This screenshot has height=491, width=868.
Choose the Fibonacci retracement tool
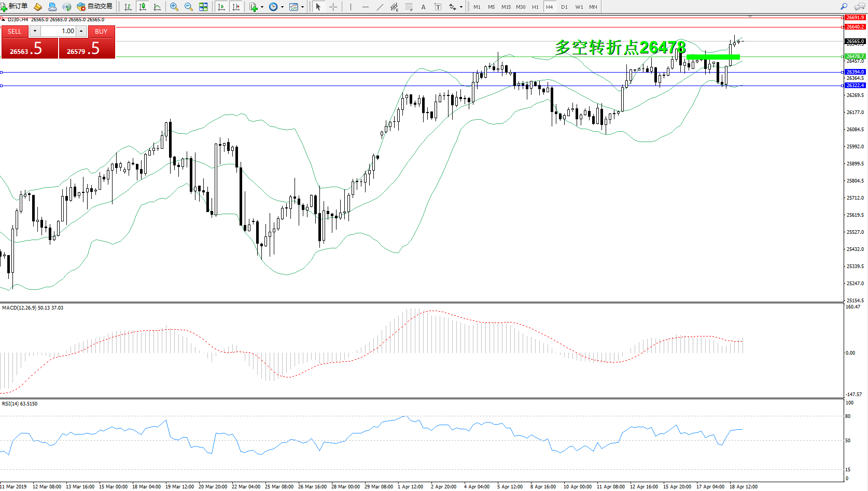click(x=409, y=7)
